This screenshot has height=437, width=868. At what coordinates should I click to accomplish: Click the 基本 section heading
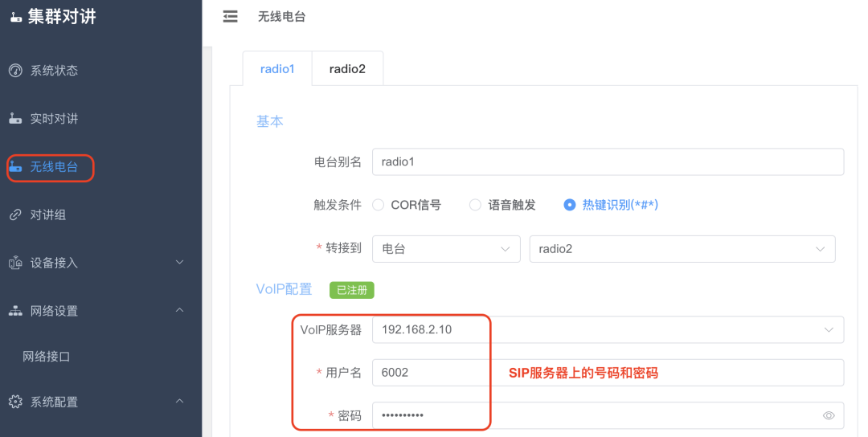(269, 121)
